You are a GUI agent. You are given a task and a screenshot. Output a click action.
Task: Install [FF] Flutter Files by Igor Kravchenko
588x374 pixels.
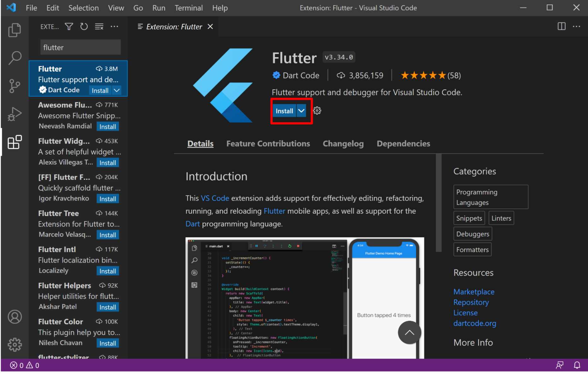pos(108,199)
